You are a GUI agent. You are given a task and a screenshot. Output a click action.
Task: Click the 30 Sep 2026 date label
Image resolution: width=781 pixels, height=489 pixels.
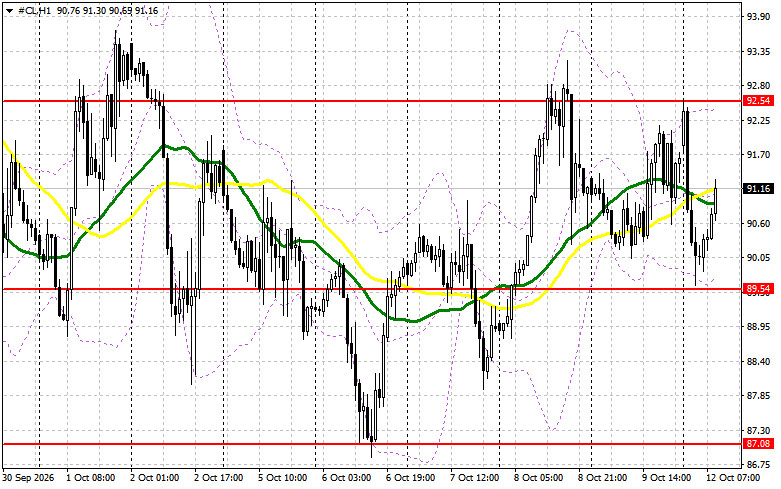tap(28, 478)
